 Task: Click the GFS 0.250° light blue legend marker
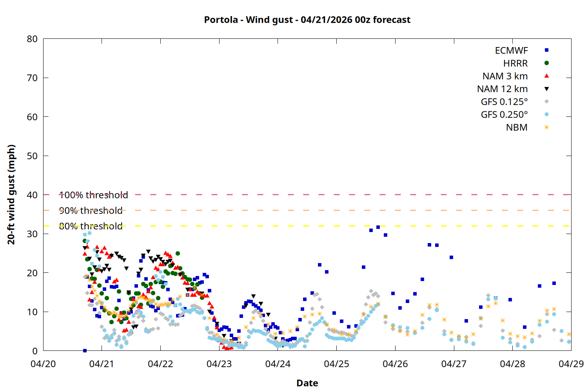point(546,114)
